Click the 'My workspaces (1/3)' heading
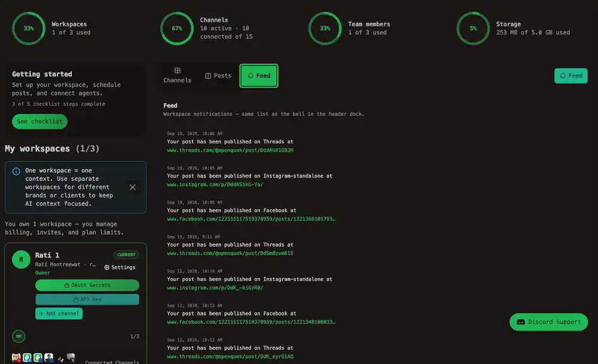Viewport: 598px width, 364px height. tap(52, 149)
